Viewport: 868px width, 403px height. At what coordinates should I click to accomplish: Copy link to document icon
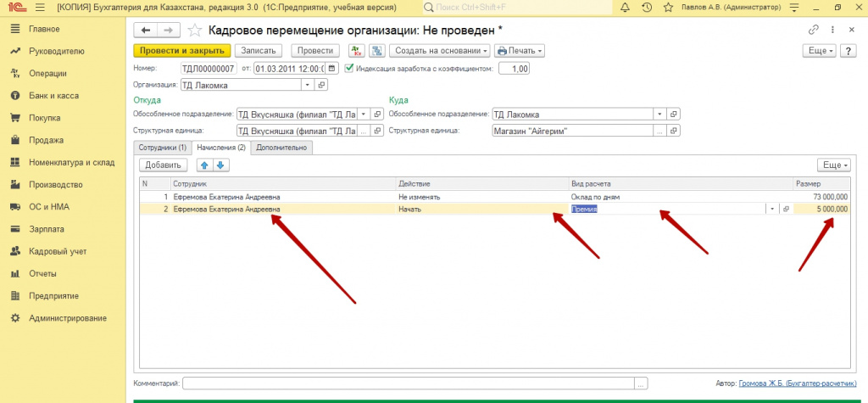coord(813,30)
